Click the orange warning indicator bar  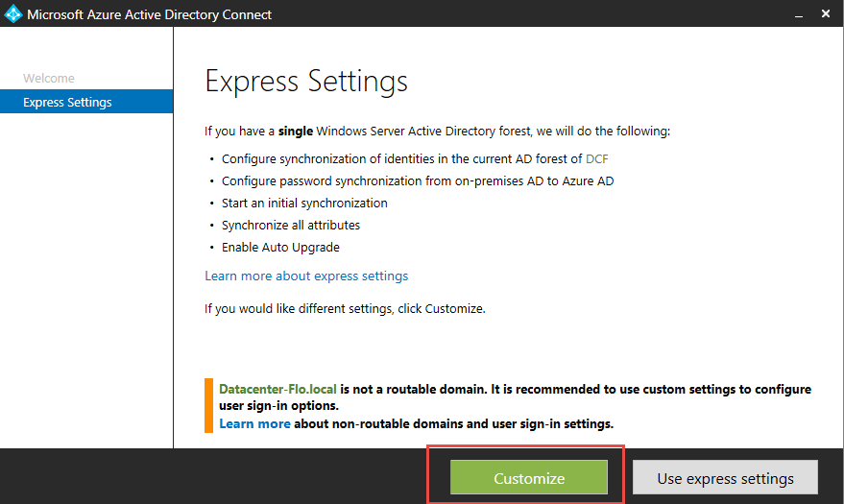click(x=207, y=406)
